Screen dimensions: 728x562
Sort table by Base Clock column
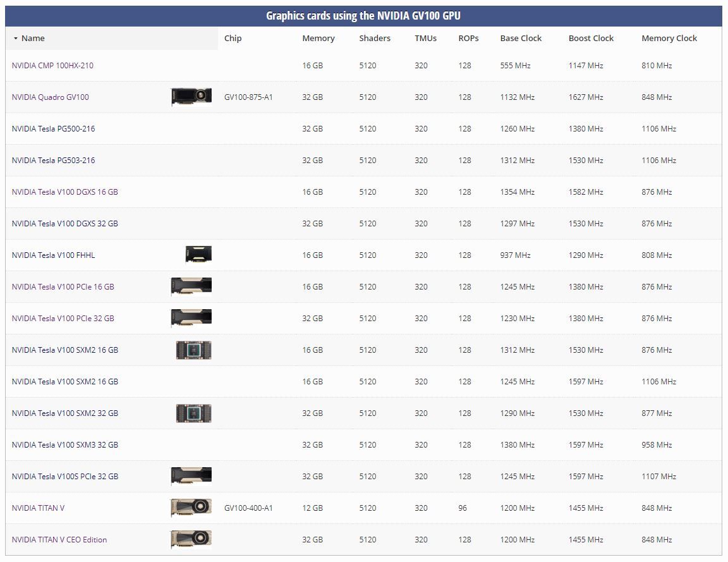click(521, 39)
